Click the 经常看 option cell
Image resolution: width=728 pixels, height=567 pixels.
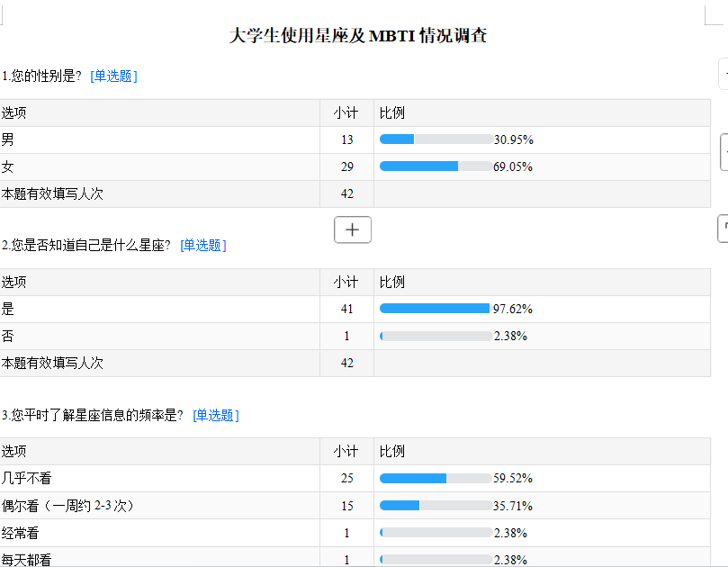(x=159, y=533)
